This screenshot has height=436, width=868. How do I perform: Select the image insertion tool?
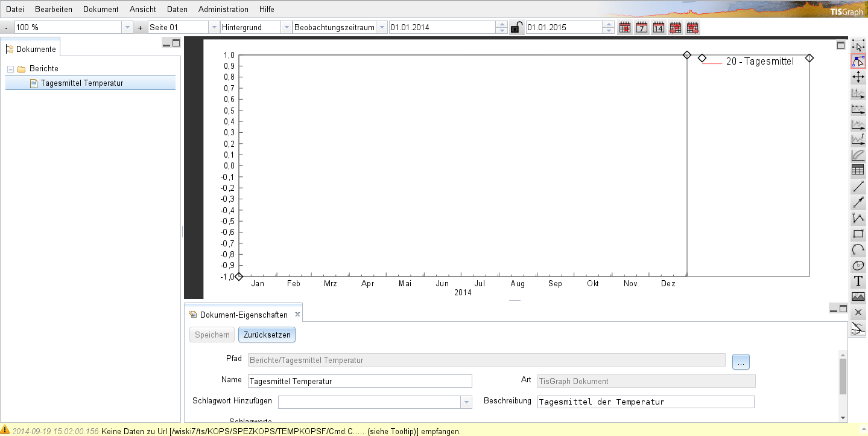pos(858,296)
